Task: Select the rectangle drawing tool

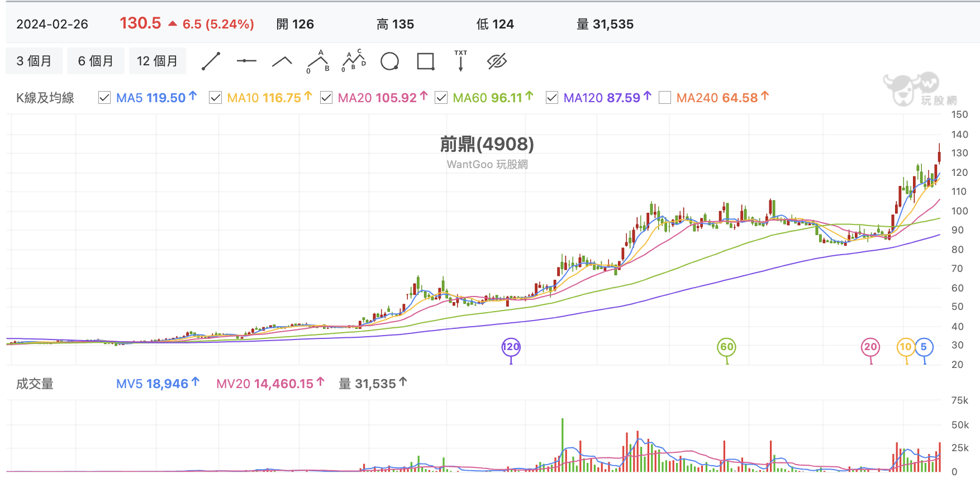Action: click(x=426, y=61)
